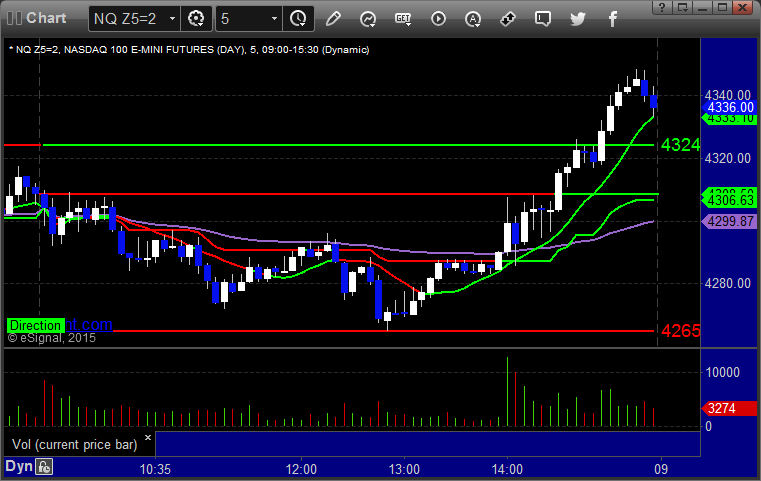
Task: Click the red 3274 volume tag
Action: [729, 408]
